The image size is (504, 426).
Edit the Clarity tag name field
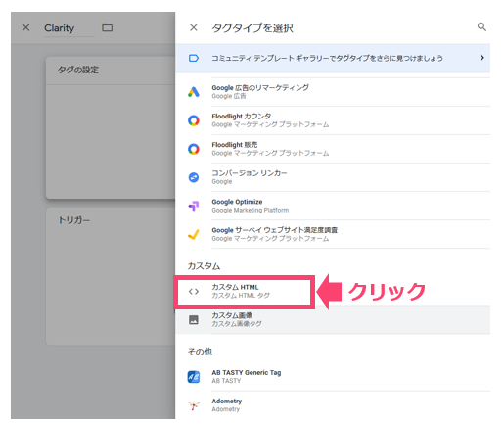[69, 28]
